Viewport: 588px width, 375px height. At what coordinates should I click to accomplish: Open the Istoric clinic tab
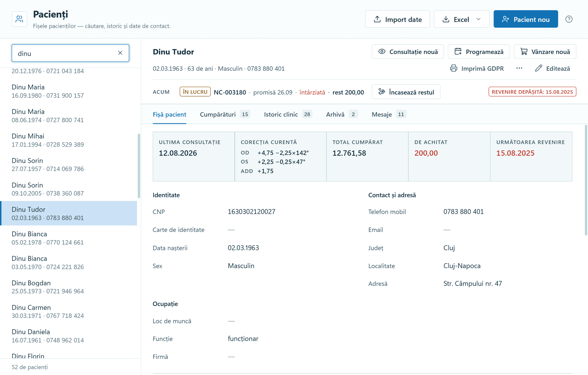[x=288, y=114]
